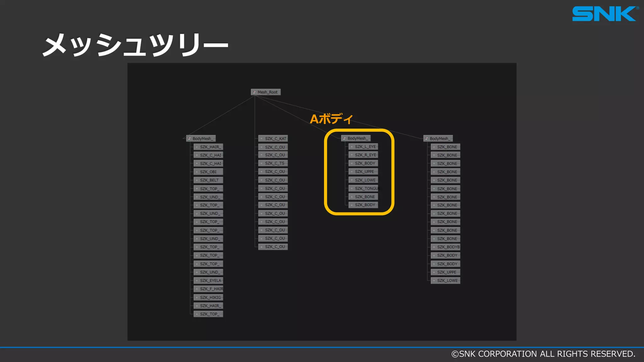Click the icon of BodyMesh_ heading SZK_BONE column
This screenshot has height=362, width=644.
click(x=426, y=139)
